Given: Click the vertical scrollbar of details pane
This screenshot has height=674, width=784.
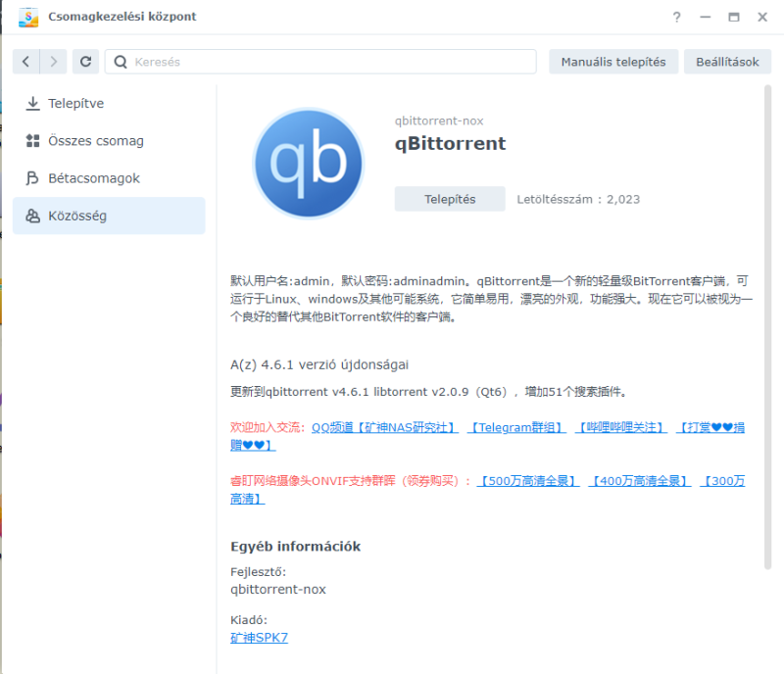Looking at the screenshot, I should (x=767, y=327).
